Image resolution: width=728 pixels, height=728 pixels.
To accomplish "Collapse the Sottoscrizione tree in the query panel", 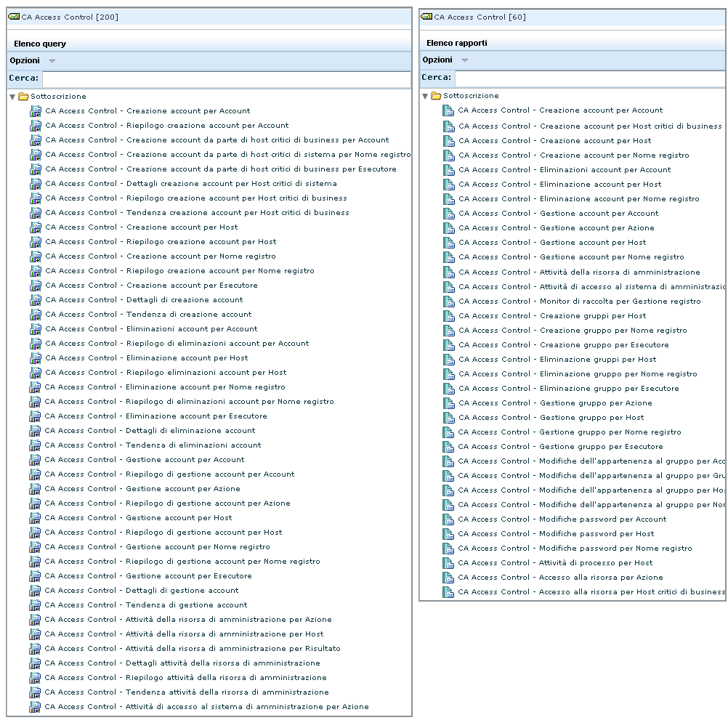I will pos(12,95).
